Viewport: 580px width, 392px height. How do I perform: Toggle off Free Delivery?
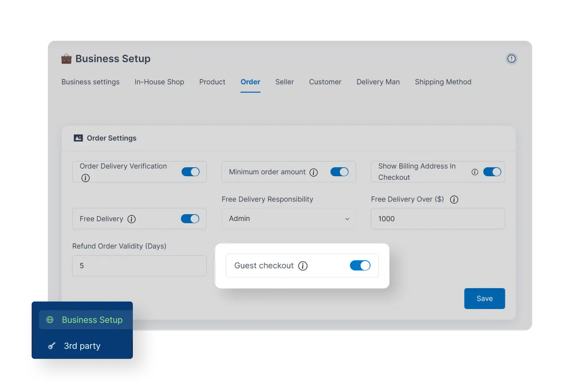pos(190,219)
